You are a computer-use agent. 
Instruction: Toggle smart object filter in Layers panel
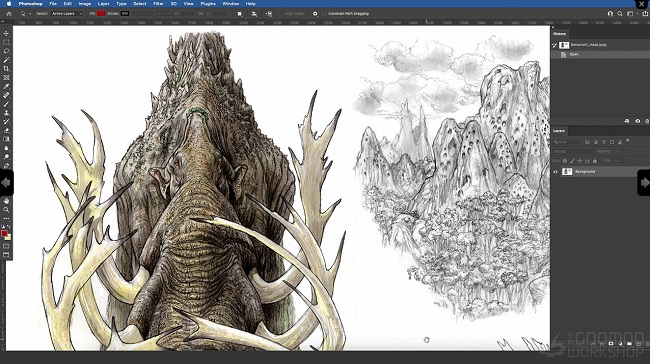click(620, 142)
